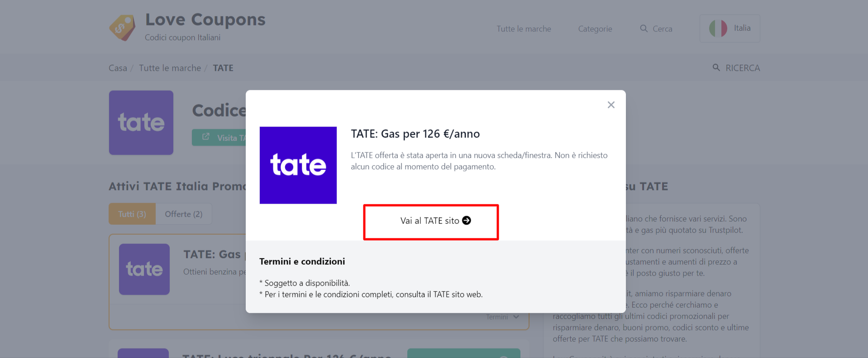
Task: Open Tutte le marche in the top navigation
Action: (524, 29)
